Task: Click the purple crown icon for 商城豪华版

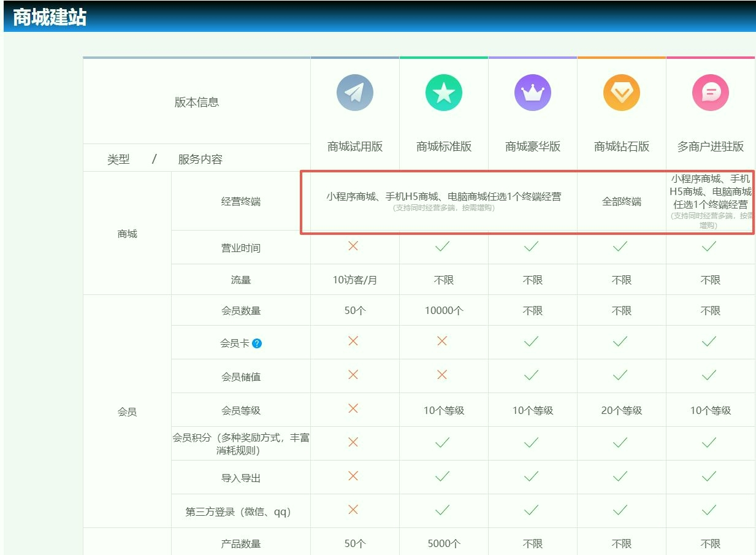Action: pos(532,93)
